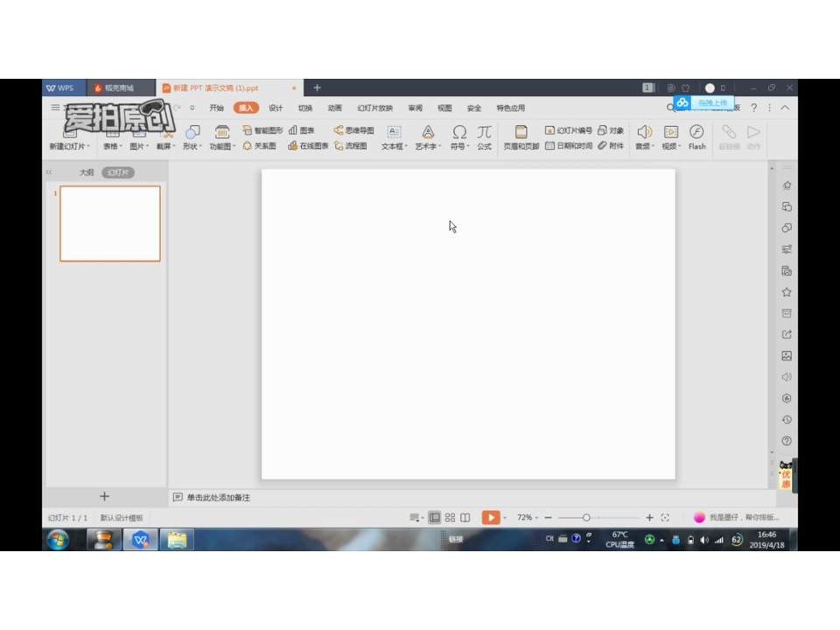Switch to reading view
The width and height of the screenshot is (840, 630).
pos(465,517)
